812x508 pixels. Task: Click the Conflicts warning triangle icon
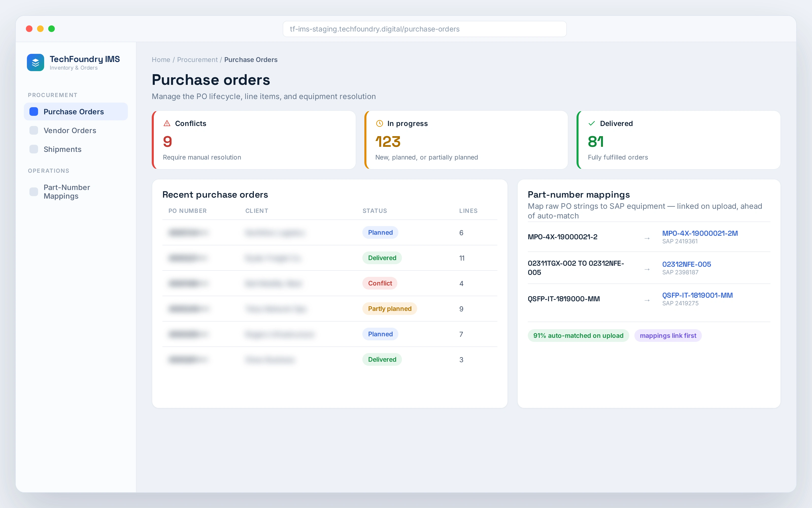[x=167, y=123]
